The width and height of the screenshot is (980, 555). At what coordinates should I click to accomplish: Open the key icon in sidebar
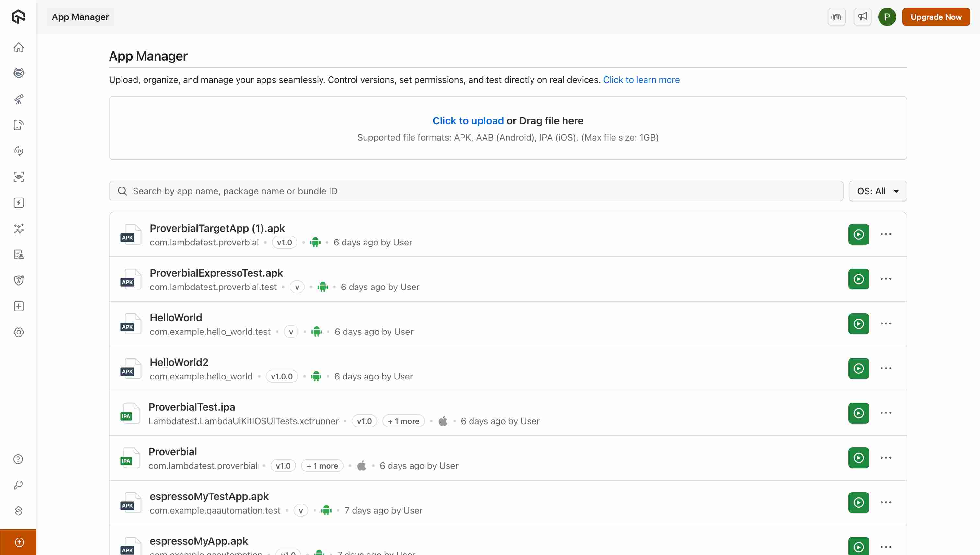click(18, 485)
